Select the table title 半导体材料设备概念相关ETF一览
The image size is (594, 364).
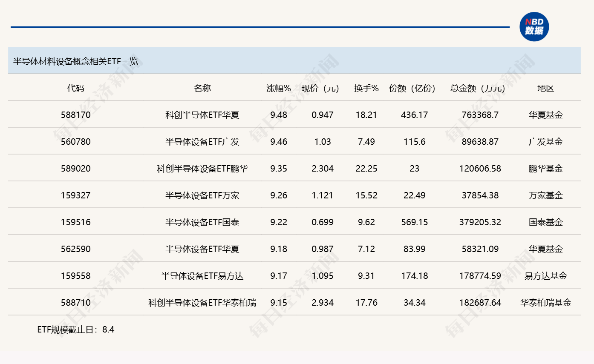[76, 61]
